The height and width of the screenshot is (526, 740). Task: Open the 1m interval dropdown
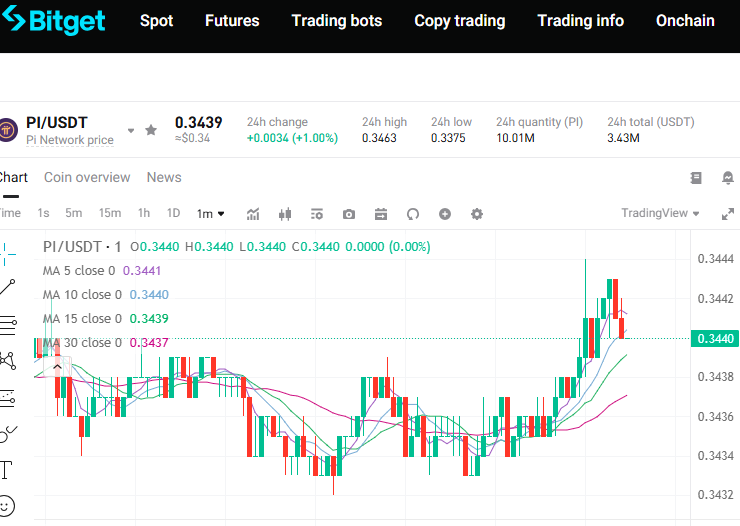tap(210, 213)
